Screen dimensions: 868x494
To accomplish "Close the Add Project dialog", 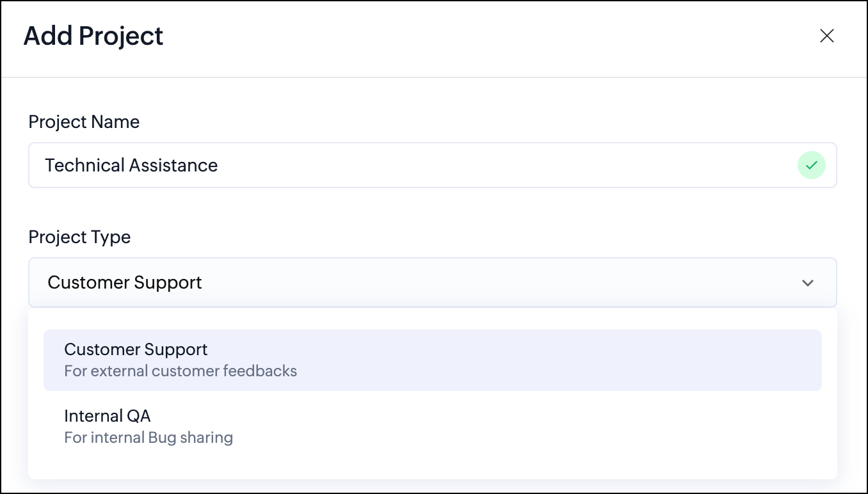I will tap(826, 36).
